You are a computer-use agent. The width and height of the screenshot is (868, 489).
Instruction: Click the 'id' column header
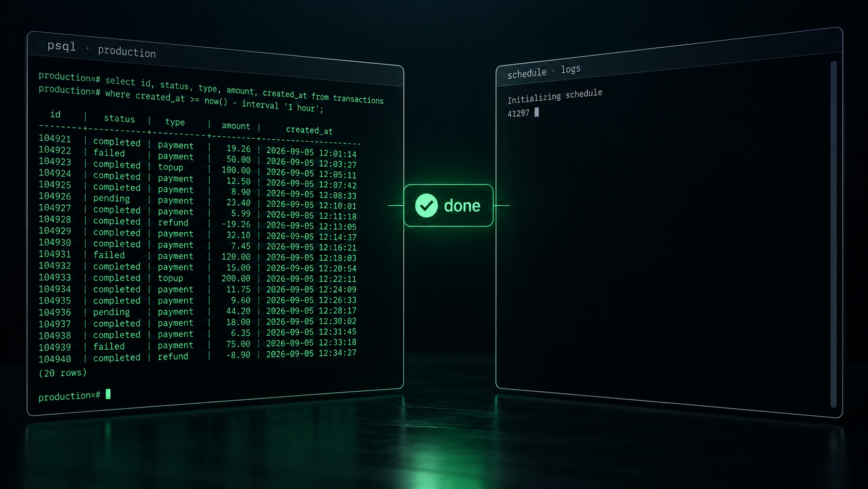point(56,114)
